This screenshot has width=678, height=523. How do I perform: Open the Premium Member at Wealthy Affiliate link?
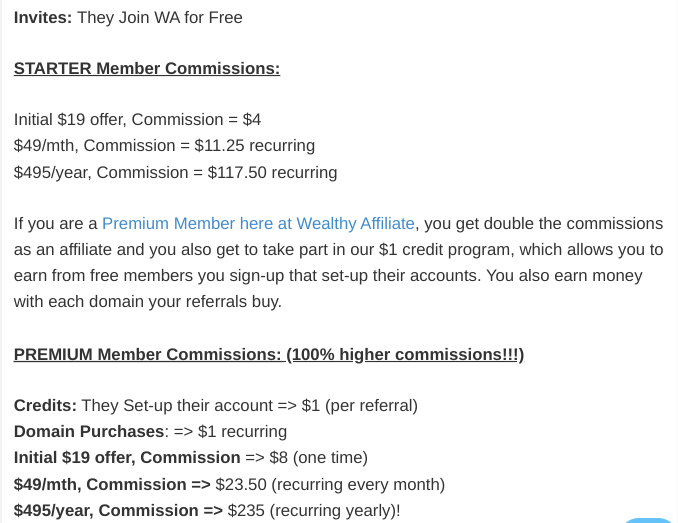point(258,223)
